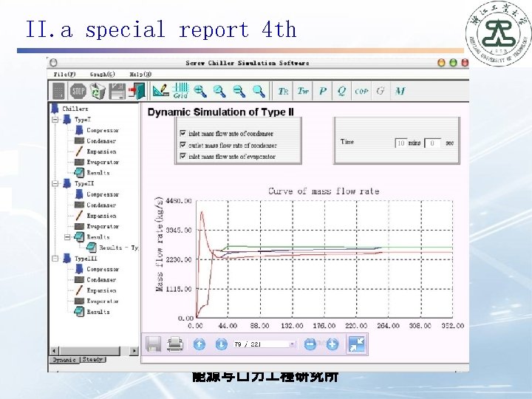Click the G toolbar button
The width and height of the screenshot is (532, 399).
coord(381,91)
